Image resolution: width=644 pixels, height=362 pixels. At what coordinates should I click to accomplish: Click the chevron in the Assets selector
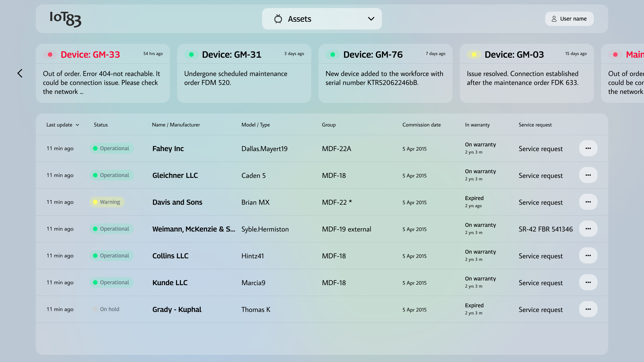tap(371, 19)
